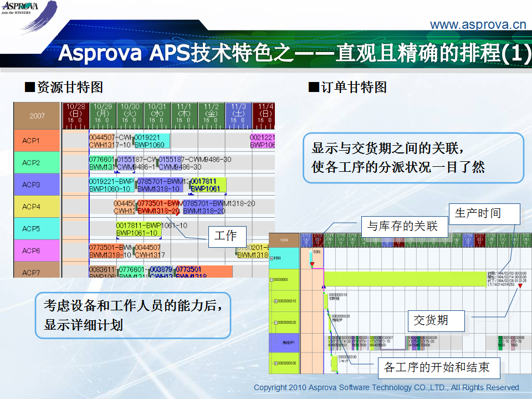
Task: Select the ACP3 resource row header
Action: click(37, 185)
